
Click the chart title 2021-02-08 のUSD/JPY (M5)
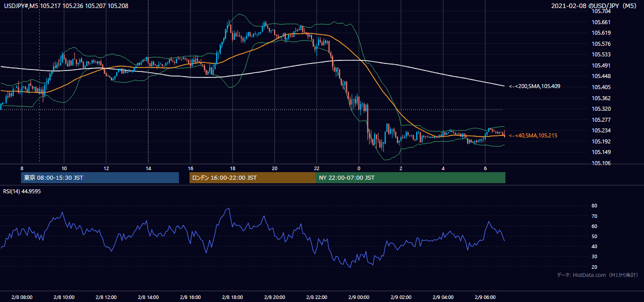595,6
